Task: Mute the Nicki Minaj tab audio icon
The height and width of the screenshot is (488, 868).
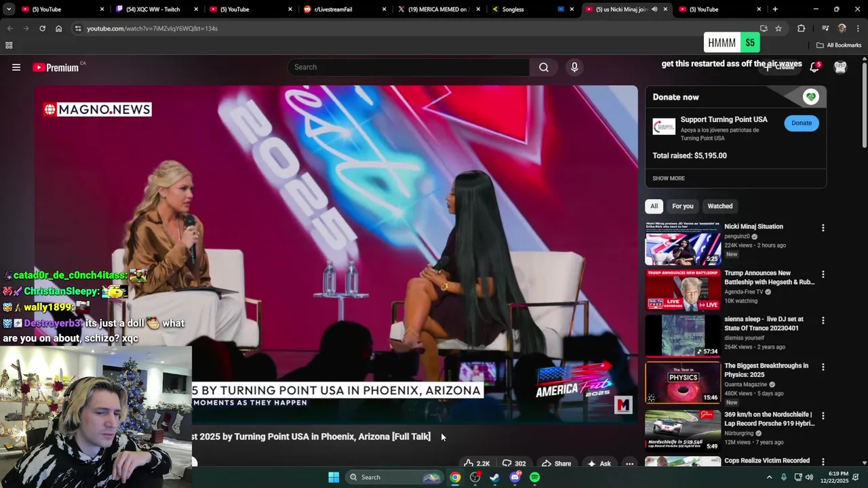Action: coord(654,9)
